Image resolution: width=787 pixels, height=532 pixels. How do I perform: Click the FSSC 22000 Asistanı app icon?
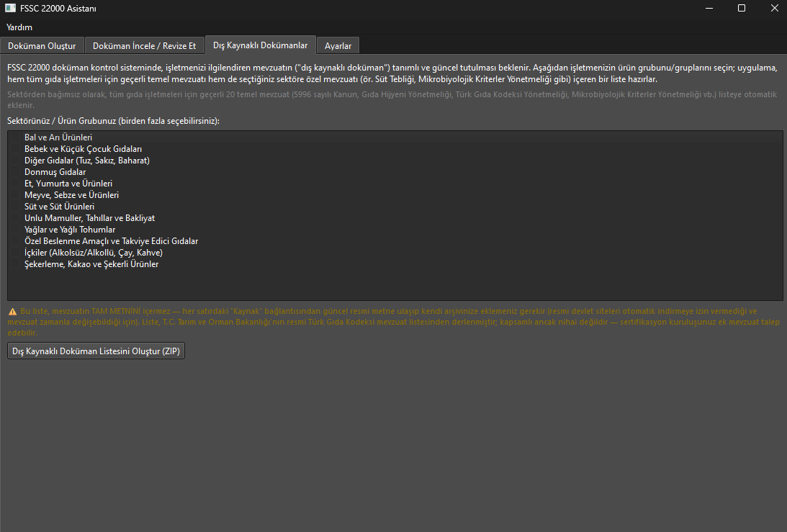10,8
